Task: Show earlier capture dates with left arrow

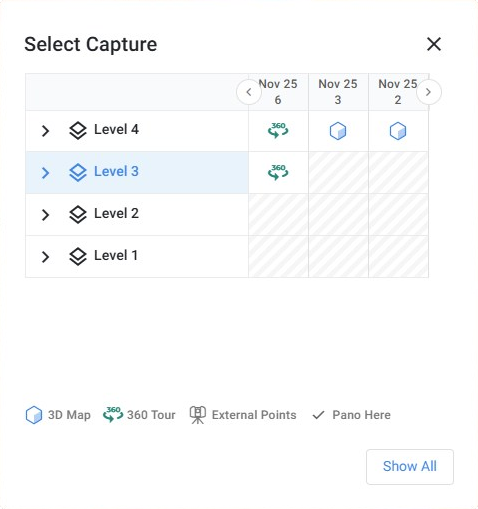Action: pos(249,92)
